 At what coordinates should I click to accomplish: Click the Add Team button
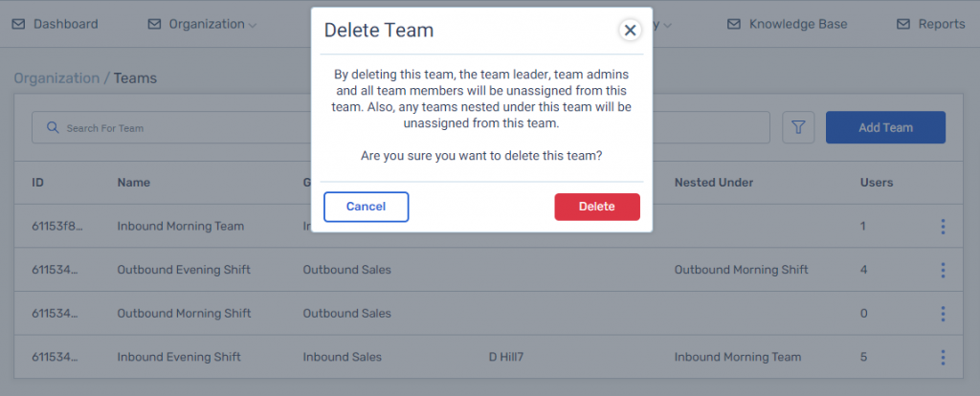[x=885, y=127]
